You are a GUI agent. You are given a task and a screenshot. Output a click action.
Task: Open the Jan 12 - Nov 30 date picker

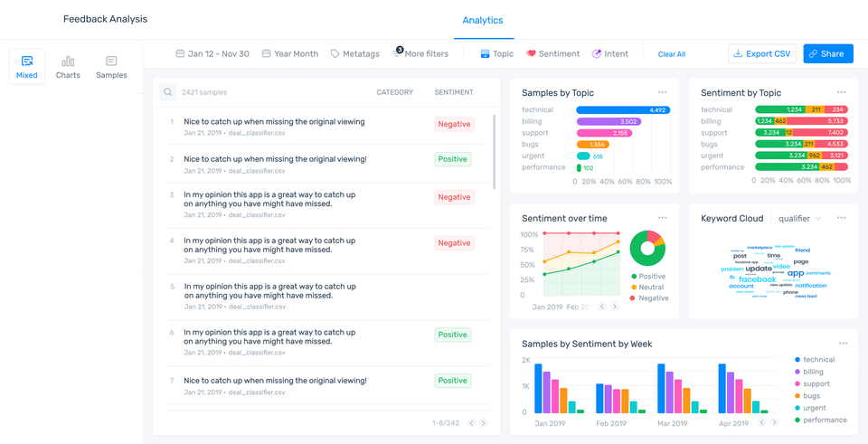(212, 54)
